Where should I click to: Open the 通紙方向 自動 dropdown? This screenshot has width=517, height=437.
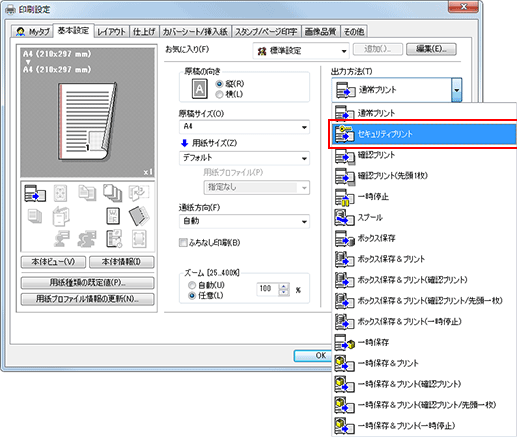tap(244, 221)
